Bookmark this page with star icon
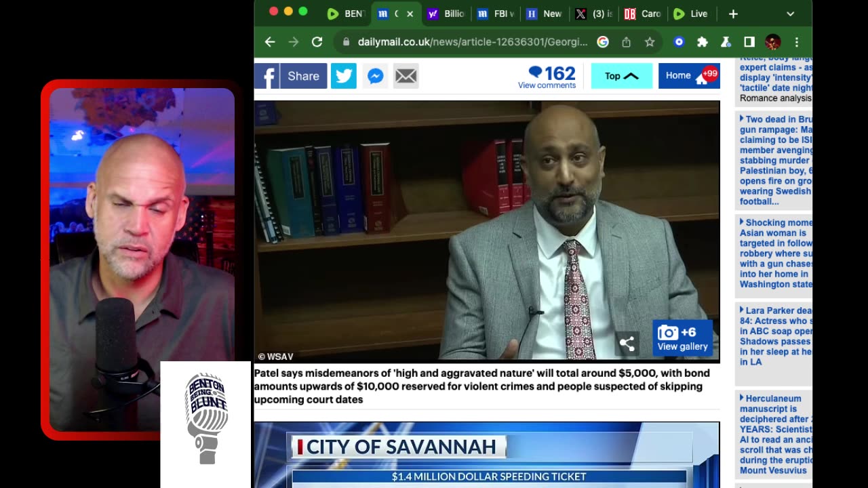Screen dimensions: 868x488 650,42
